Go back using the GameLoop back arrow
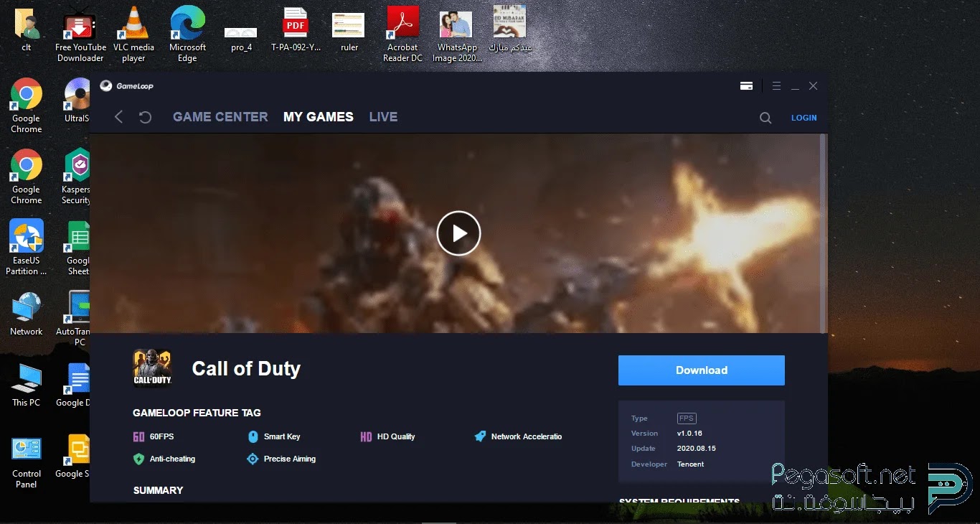The image size is (980, 524). [119, 117]
